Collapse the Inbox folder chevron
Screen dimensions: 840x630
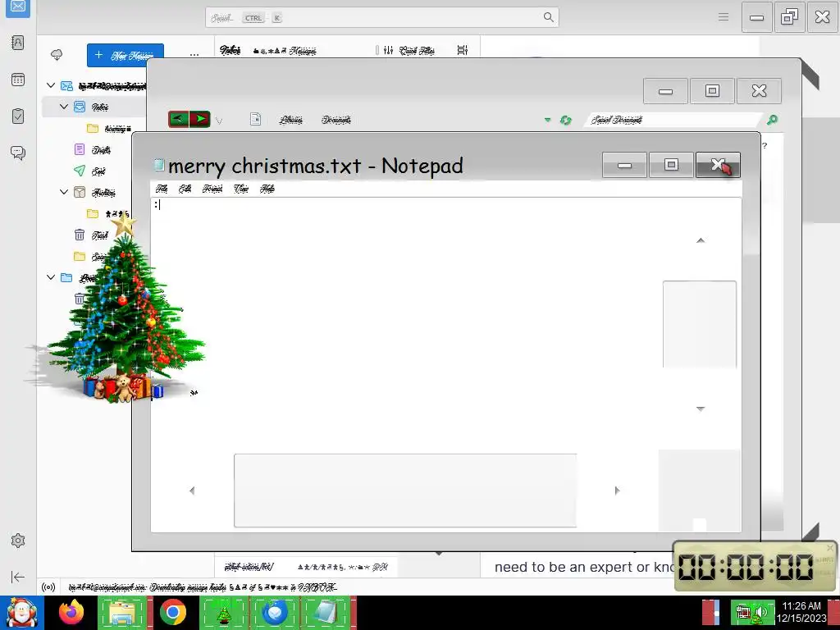click(x=64, y=107)
